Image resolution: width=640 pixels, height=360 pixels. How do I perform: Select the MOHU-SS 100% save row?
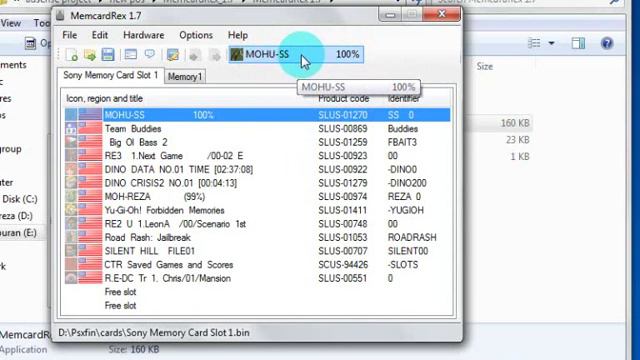tap(258, 115)
